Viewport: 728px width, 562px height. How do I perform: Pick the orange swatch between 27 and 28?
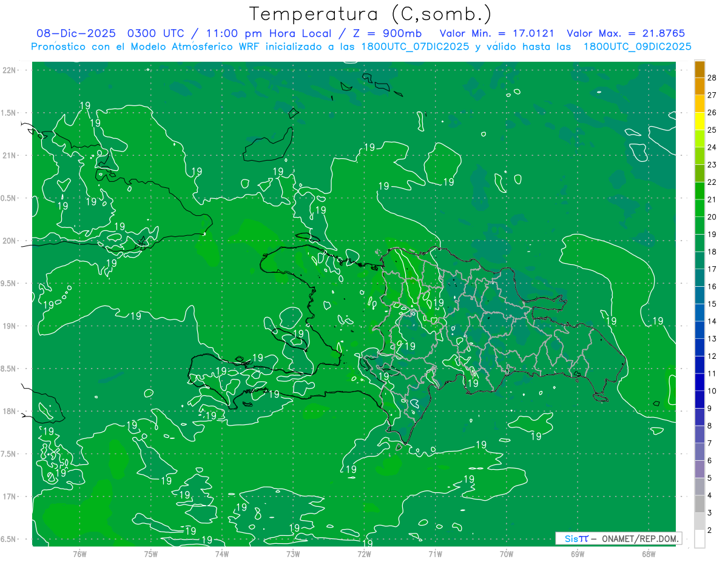(x=699, y=87)
